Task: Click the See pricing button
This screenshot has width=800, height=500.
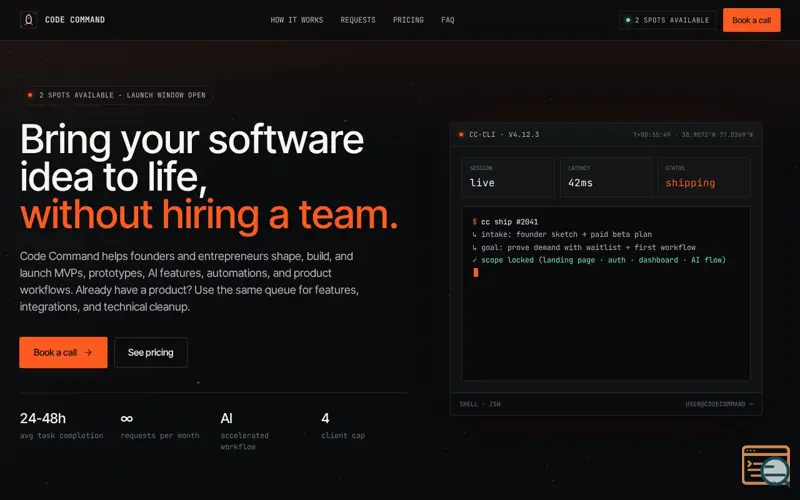Action: point(151,352)
